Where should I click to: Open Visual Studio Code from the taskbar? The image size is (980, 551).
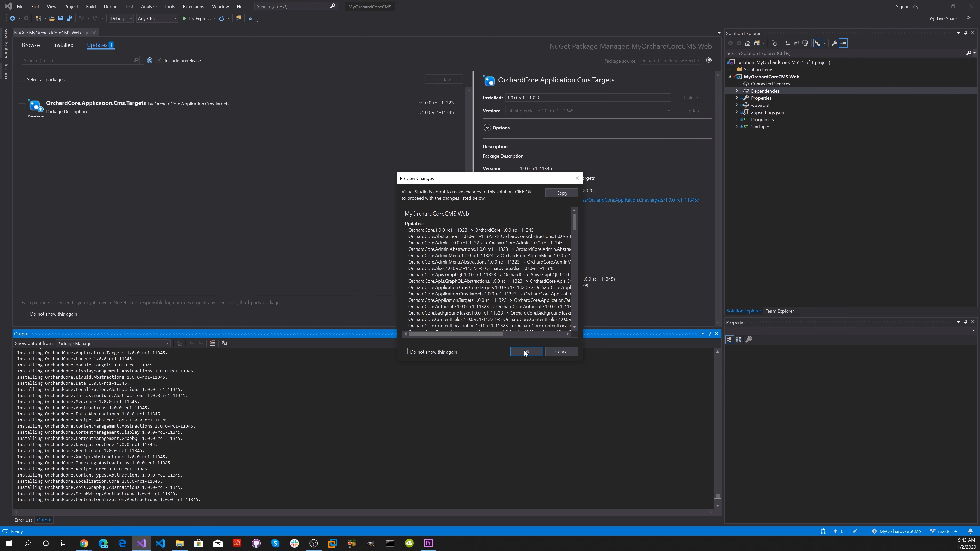tap(161, 543)
